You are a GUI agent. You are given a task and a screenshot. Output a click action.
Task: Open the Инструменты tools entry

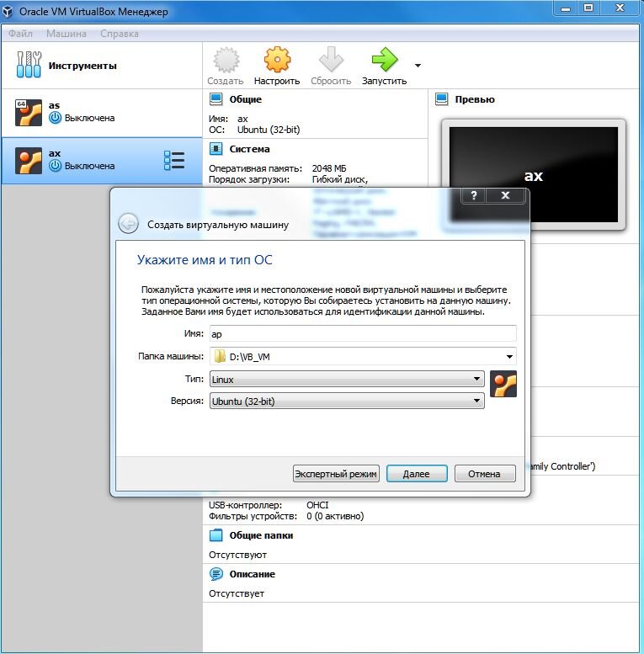tap(101, 66)
